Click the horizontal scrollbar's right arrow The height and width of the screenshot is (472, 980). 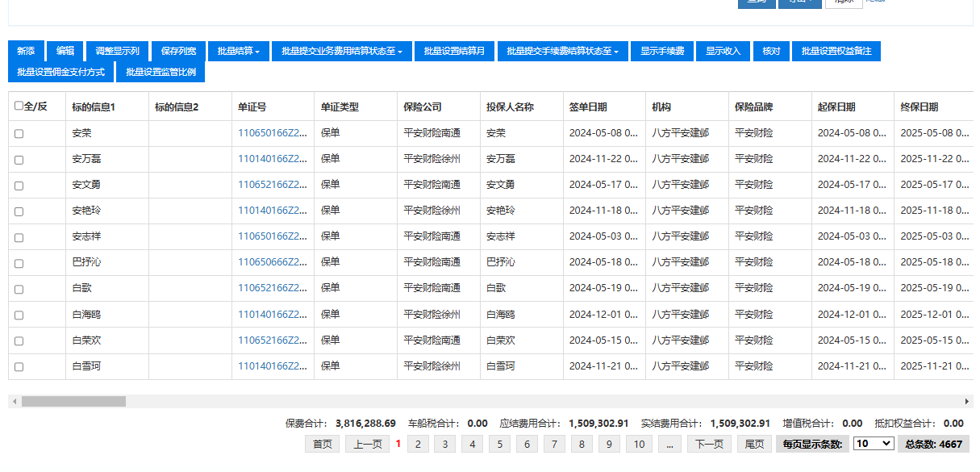click(967, 401)
